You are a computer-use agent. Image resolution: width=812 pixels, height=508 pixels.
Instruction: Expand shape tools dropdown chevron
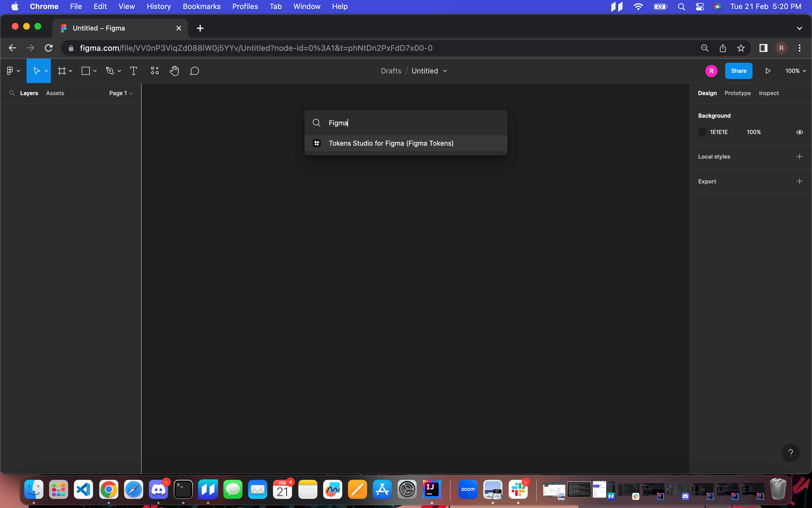pos(95,71)
